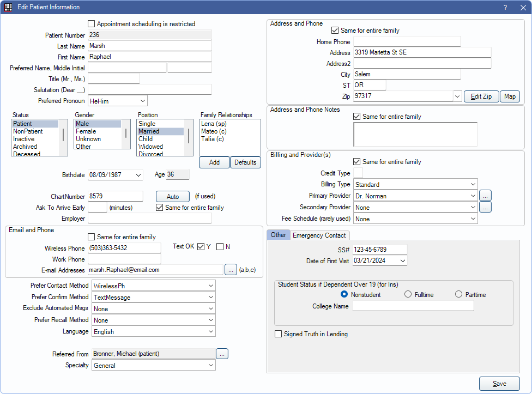The image size is (532, 394).
Task: Click the ellipsis button beside E-mail Addresses
Action: pyautogui.click(x=231, y=270)
